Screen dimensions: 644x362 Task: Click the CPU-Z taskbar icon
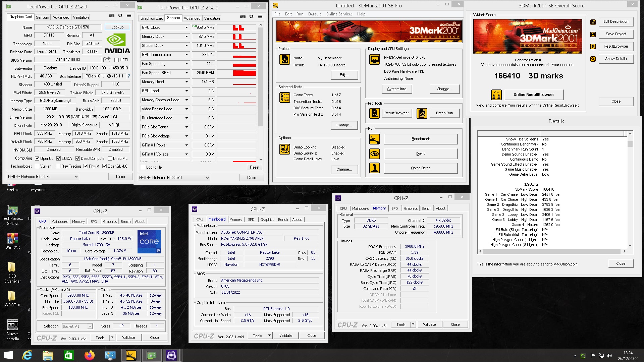(171, 355)
